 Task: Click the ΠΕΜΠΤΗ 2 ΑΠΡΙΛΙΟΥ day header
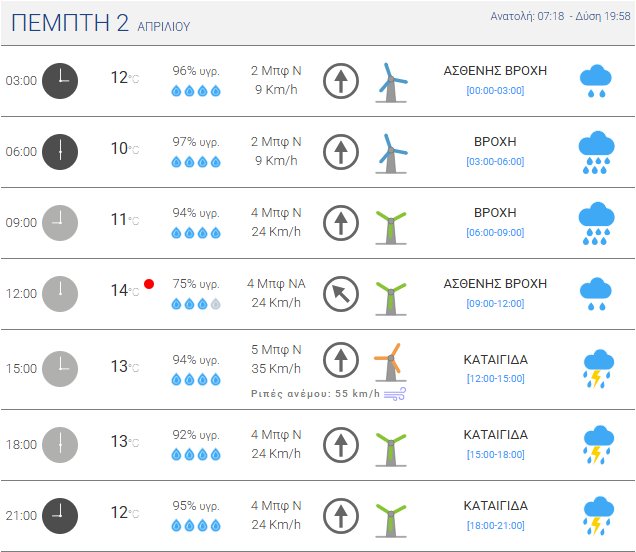[100, 24]
